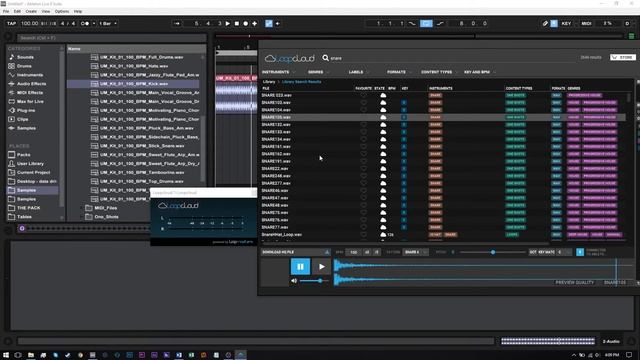Viewport: 640px width, 360px height.
Task: Open the Create menu
Action: pyautogui.click(x=31, y=11)
